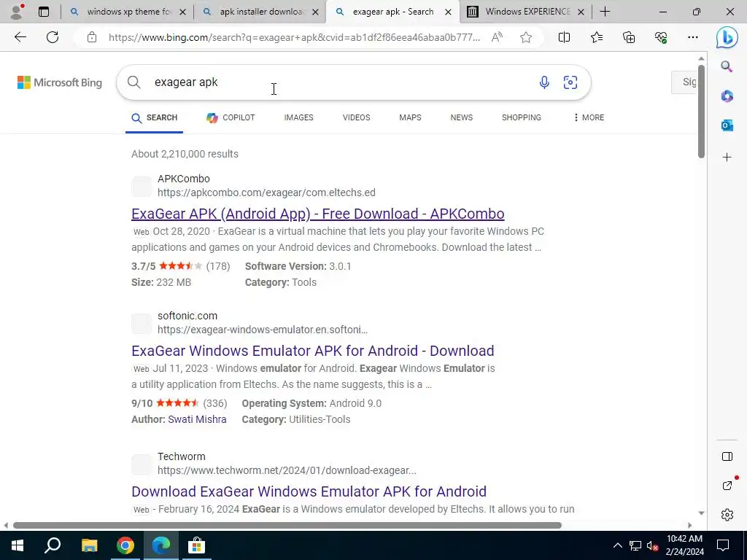This screenshot has width=747, height=560.
Task: Open Outlook in the sidebar
Action: (x=727, y=125)
